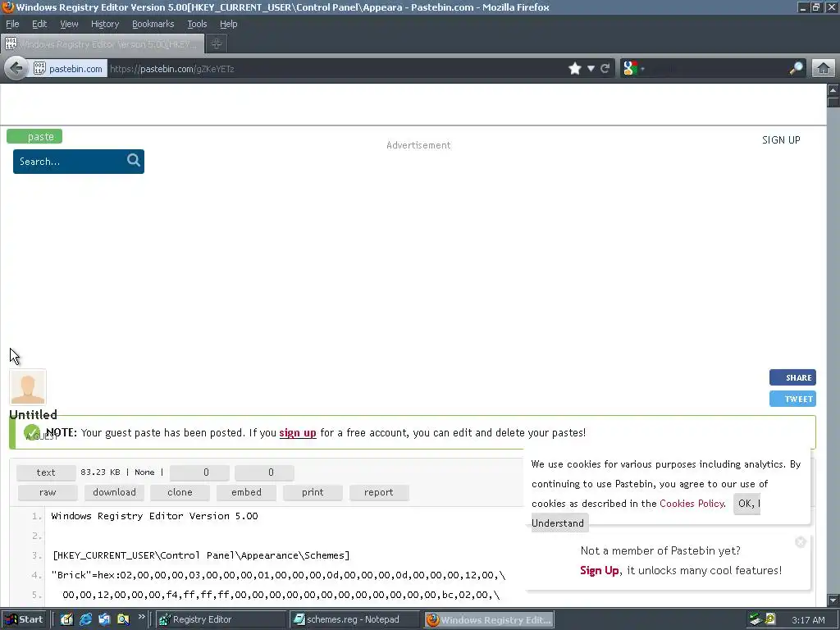The height and width of the screenshot is (630, 840).
Task: Click the Pastebin search magnifier icon
Action: pyautogui.click(x=134, y=160)
